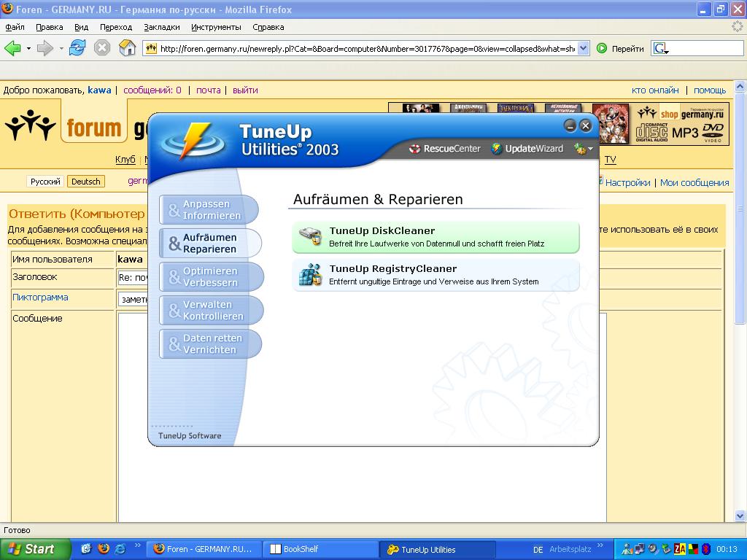Viewport: 747px width, 560px height.
Task: Open the Закладки menu
Action: click(162, 27)
